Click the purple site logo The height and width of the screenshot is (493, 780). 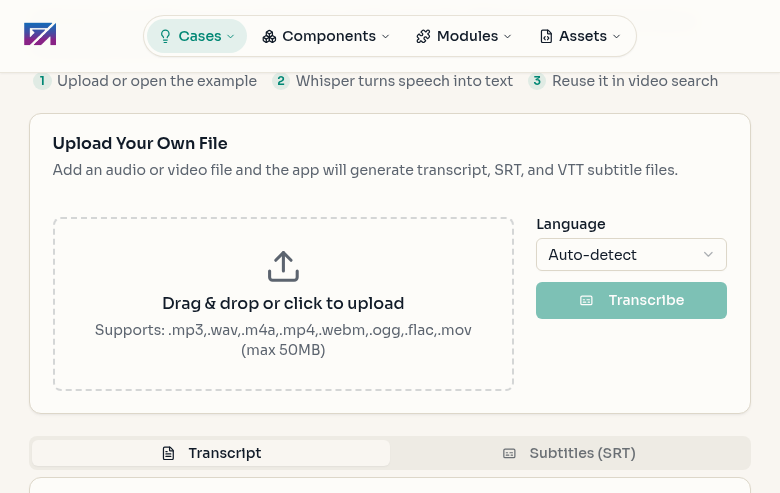40,35
